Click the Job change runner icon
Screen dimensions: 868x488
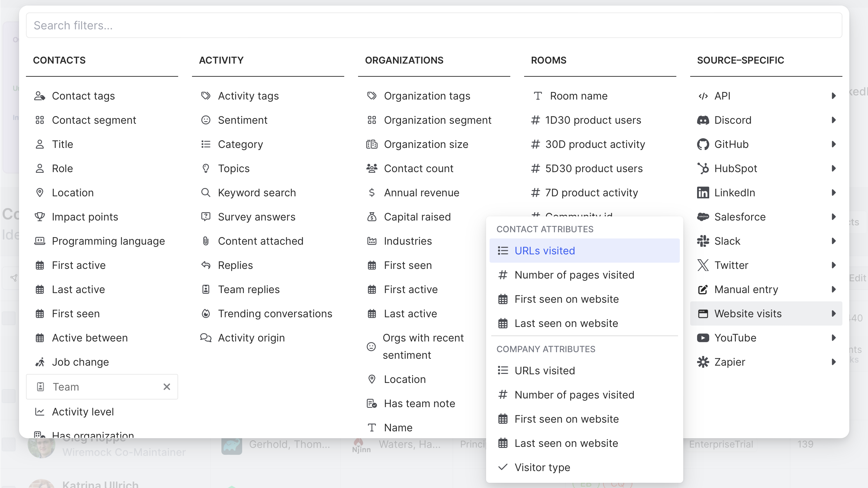pyautogui.click(x=40, y=362)
